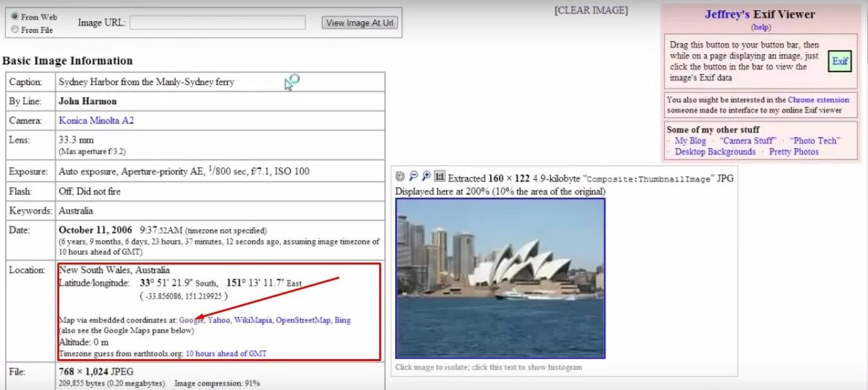Open Bing map link for coordinates
The height and width of the screenshot is (390, 868).
[x=343, y=320]
